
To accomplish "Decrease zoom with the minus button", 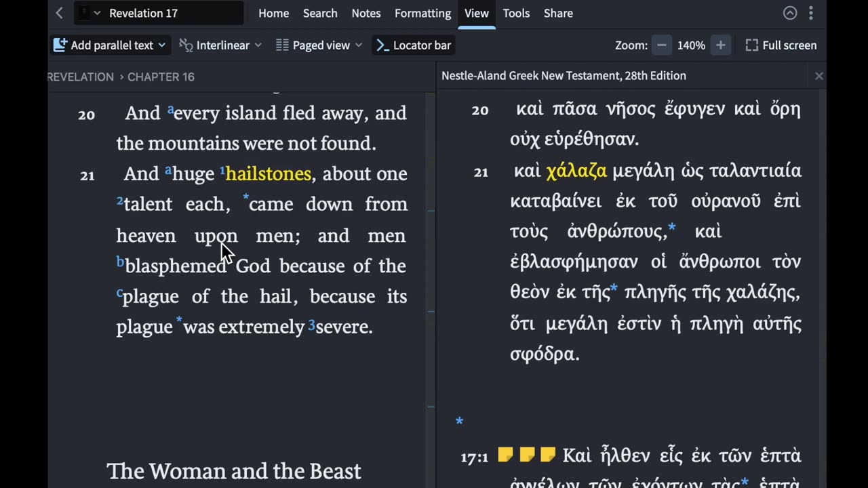I will pyautogui.click(x=662, y=45).
